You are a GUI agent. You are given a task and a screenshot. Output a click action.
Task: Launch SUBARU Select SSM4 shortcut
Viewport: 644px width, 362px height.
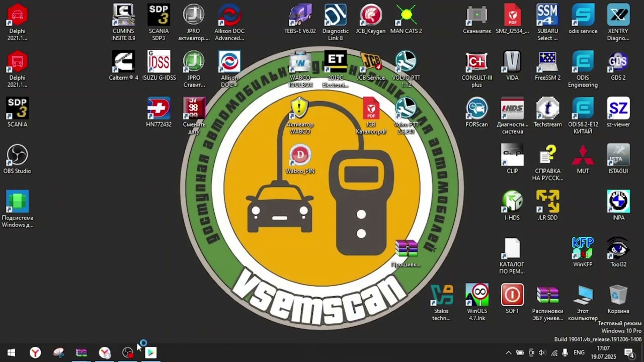(x=547, y=22)
